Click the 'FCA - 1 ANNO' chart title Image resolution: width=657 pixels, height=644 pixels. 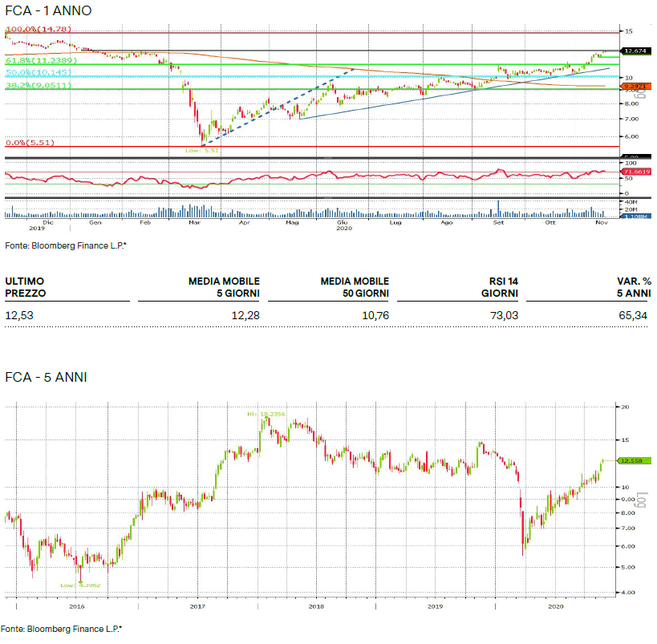[x=48, y=10]
